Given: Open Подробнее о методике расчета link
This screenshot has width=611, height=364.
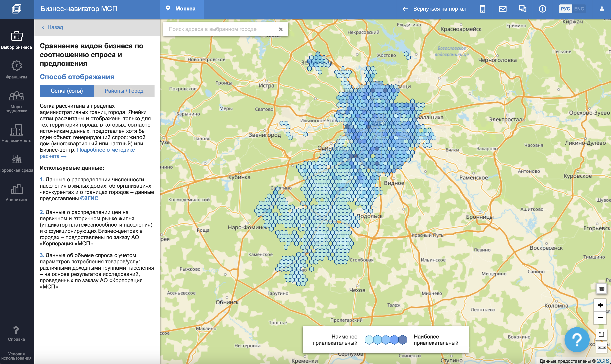Looking at the screenshot, I should click(106, 150).
